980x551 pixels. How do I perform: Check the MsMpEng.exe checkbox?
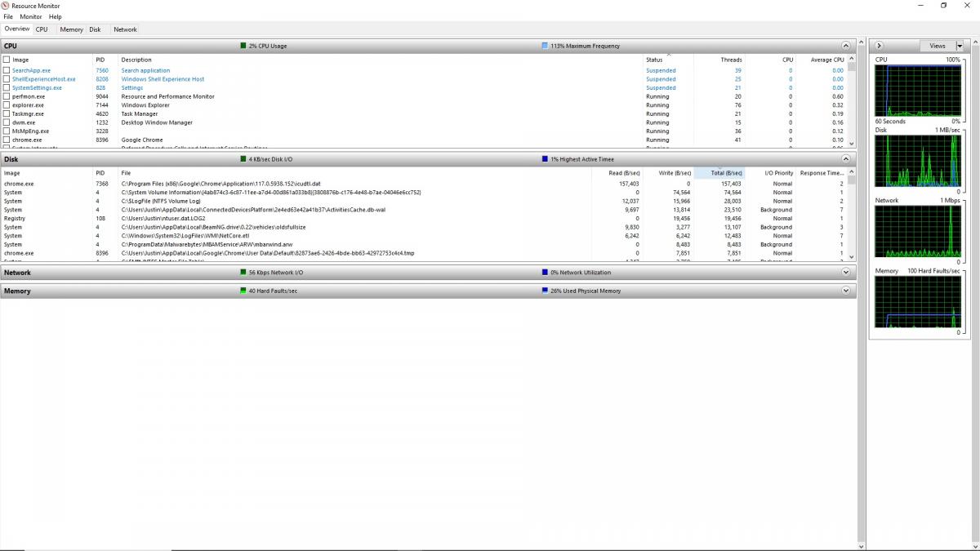[7, 131]
